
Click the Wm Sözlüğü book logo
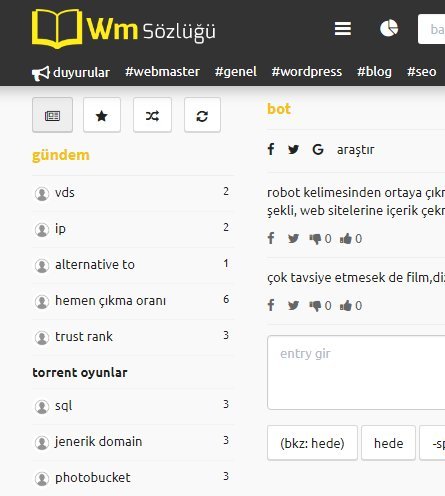[124, 29]
